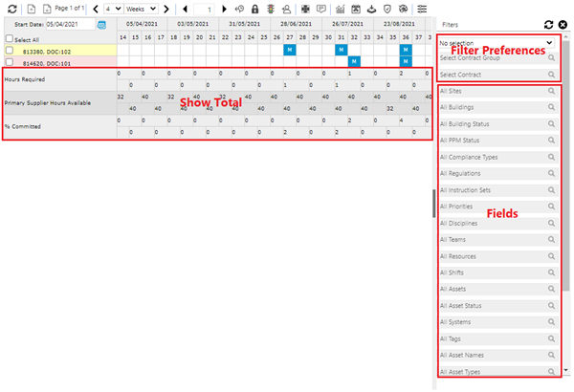Click the traffic light icon
The height and width of the screenshot is (392, 574).
tap(272, 9)
